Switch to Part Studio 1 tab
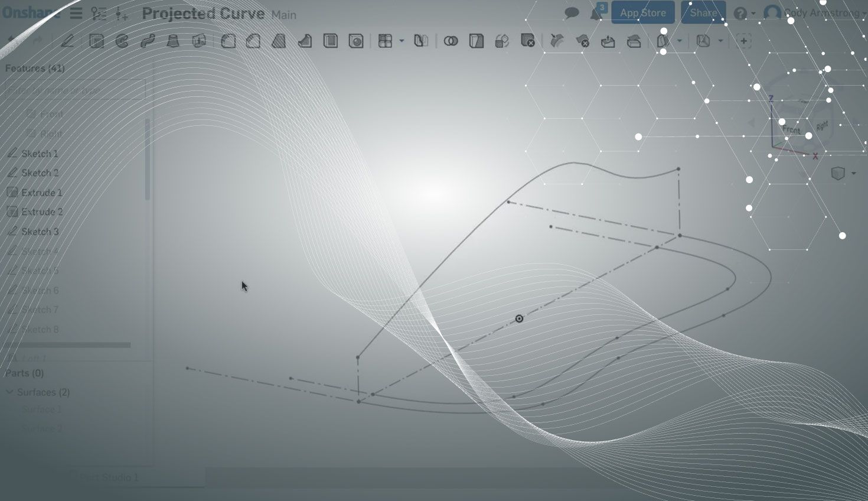Screen dimensions: 868x501 [x=109, y=477]
